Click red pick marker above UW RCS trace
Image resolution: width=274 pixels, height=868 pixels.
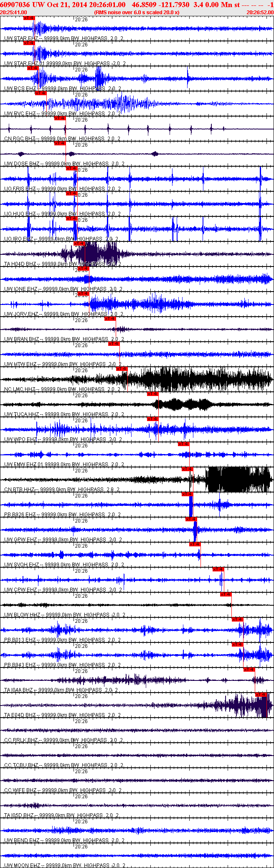(33, 68)
